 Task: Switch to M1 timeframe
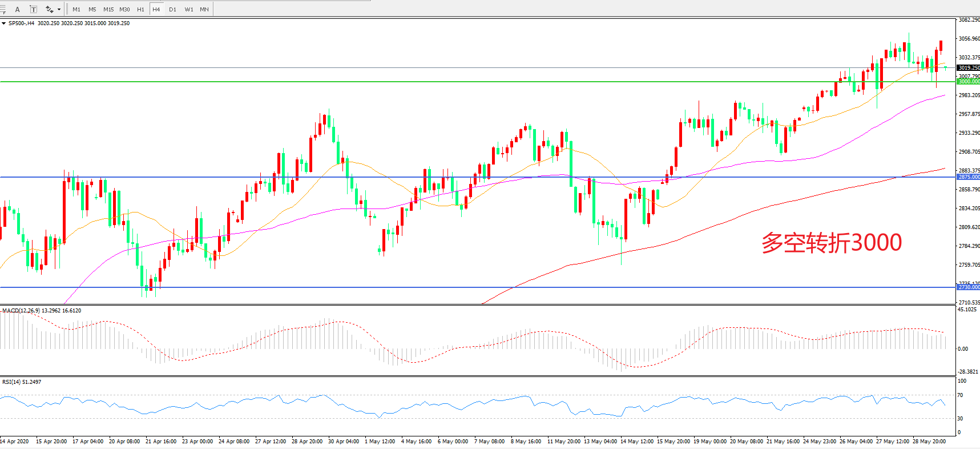(x=76, y=9)
